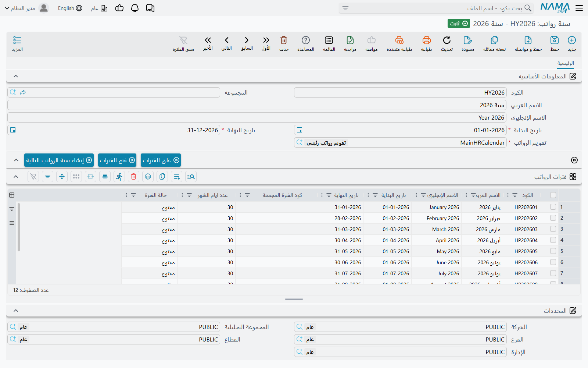Click the طباعة (Print) icon
Image resolution: width=588 pixels, height=368 pixels.
(x=426, y=40)
